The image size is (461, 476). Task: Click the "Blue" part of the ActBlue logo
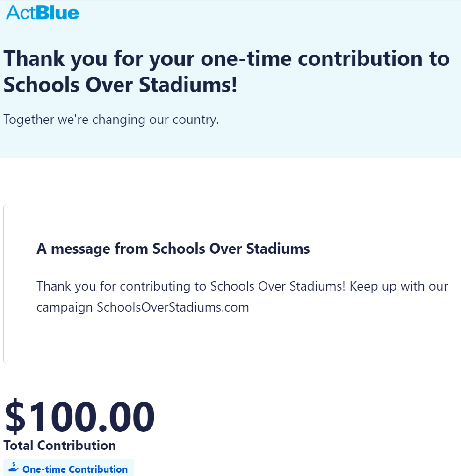pyautogui.click(x=57, y=13)
